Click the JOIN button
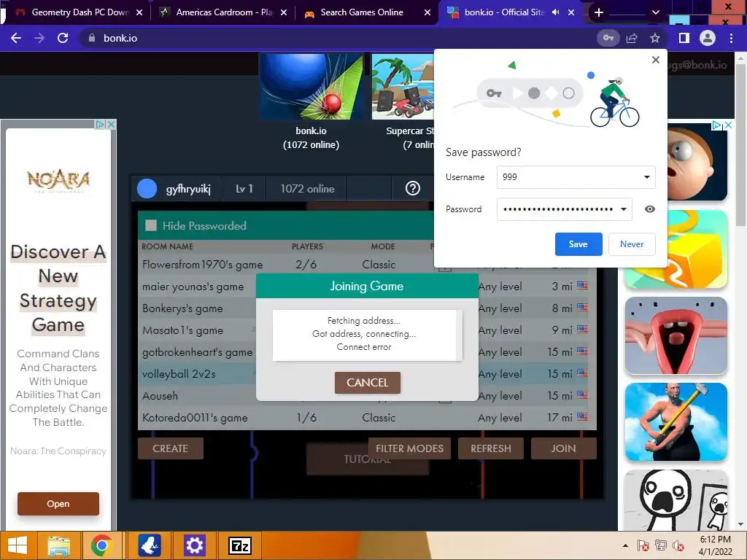The height and width of the screenshot is (560, 747). click(564, 448)
